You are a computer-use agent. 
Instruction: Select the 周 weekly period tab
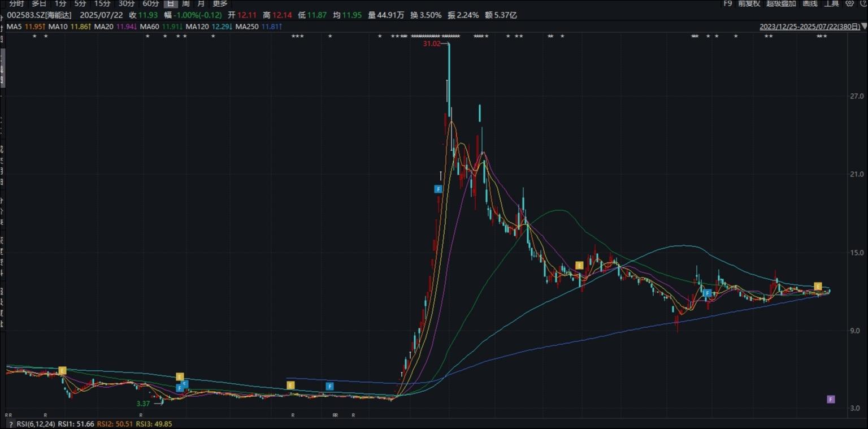tap(185, 3)
